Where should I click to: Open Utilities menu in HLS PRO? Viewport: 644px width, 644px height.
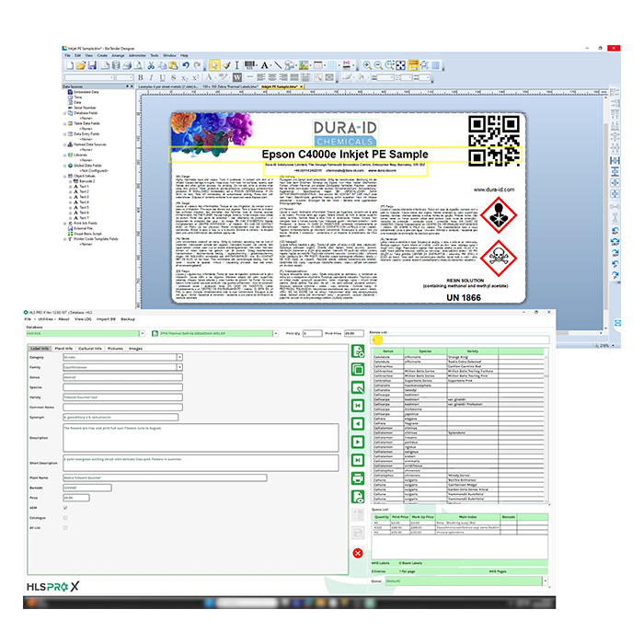tap(46, 319)
